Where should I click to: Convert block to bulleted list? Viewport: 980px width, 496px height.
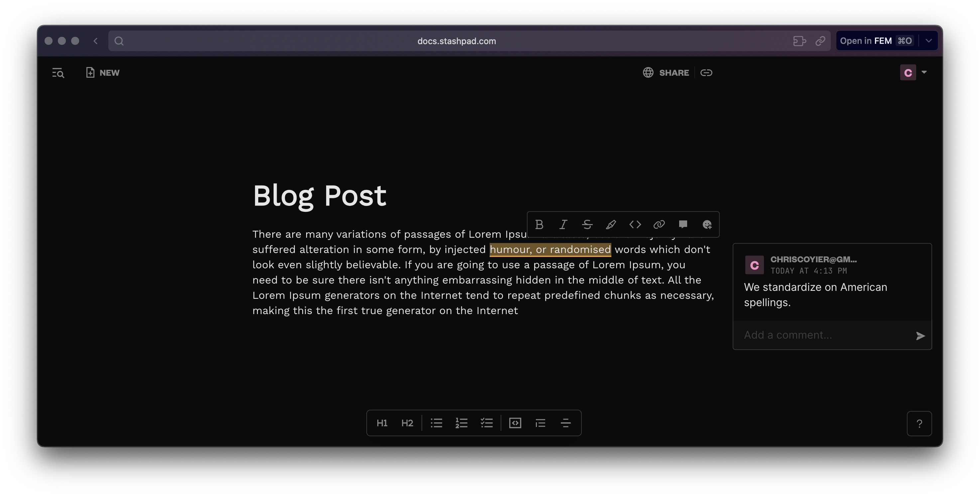436,423
